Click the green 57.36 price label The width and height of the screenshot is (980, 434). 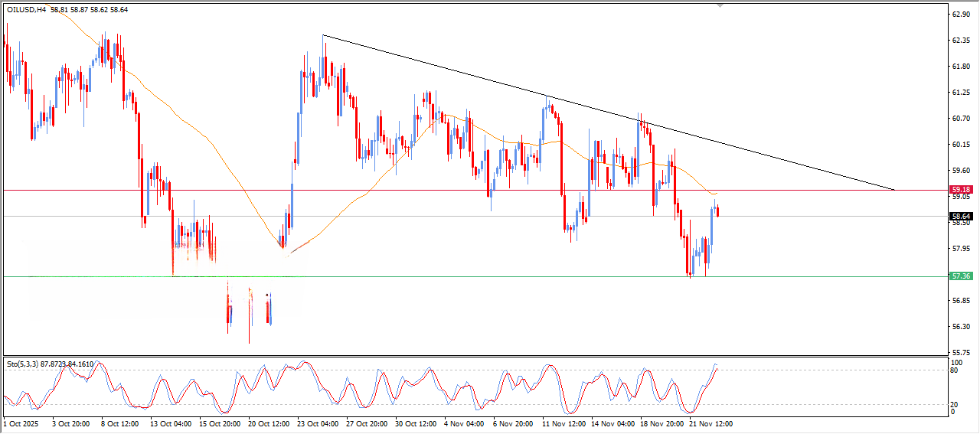click(960, 276)
